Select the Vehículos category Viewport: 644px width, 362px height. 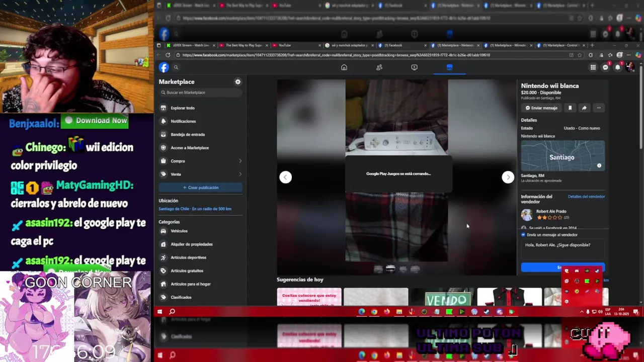point(200,231)
